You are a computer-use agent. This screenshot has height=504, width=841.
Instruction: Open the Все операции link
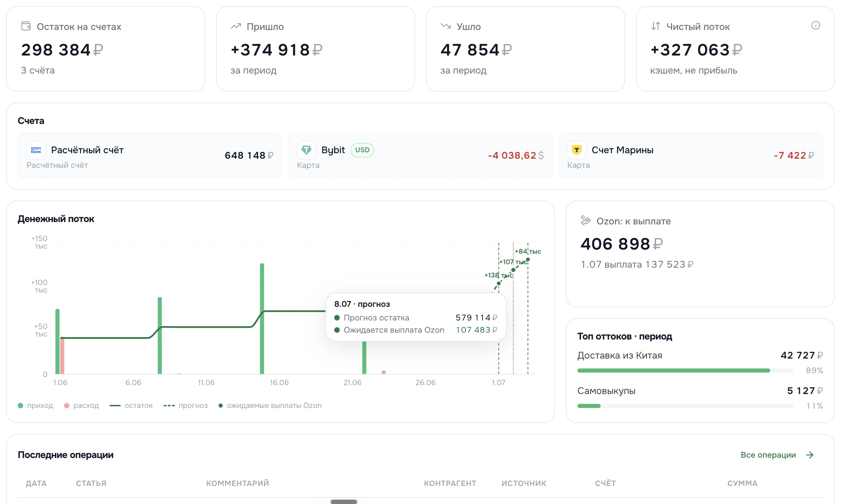click(768, 455)
